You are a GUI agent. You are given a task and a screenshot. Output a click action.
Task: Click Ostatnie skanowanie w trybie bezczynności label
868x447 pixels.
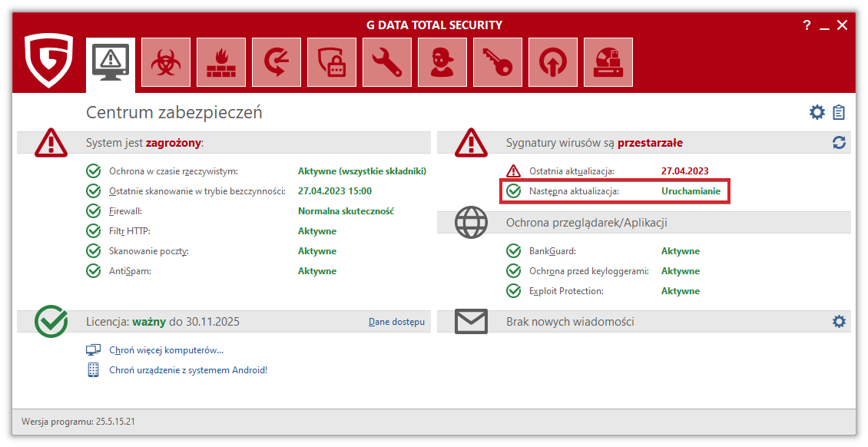197,191
